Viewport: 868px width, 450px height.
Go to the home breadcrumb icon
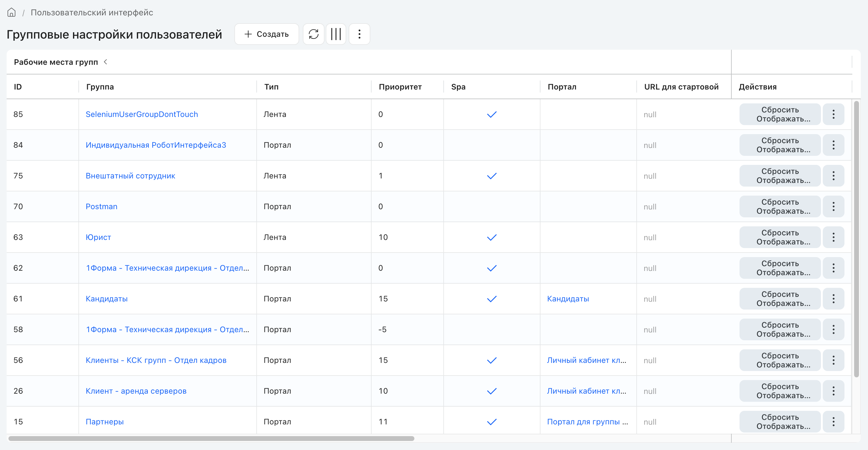11,12
